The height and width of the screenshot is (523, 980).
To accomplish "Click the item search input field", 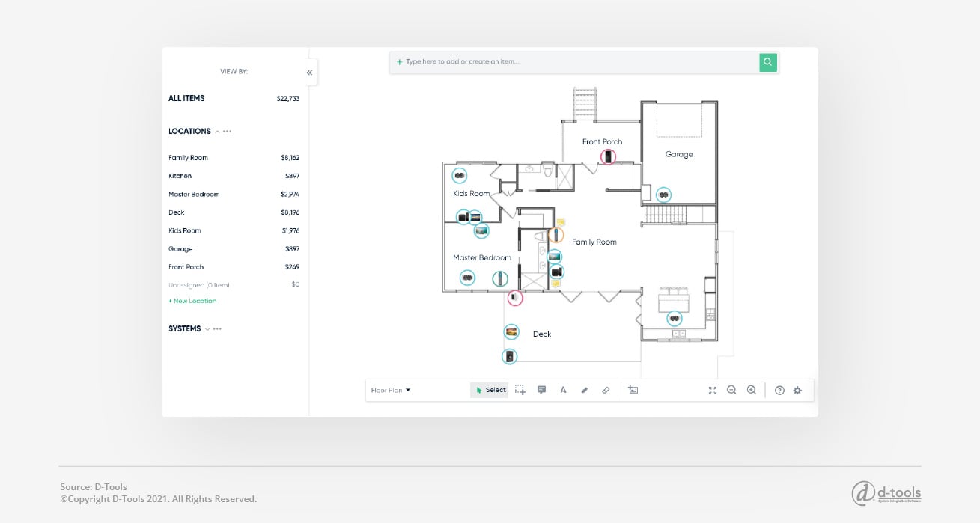I will [576, 62].
